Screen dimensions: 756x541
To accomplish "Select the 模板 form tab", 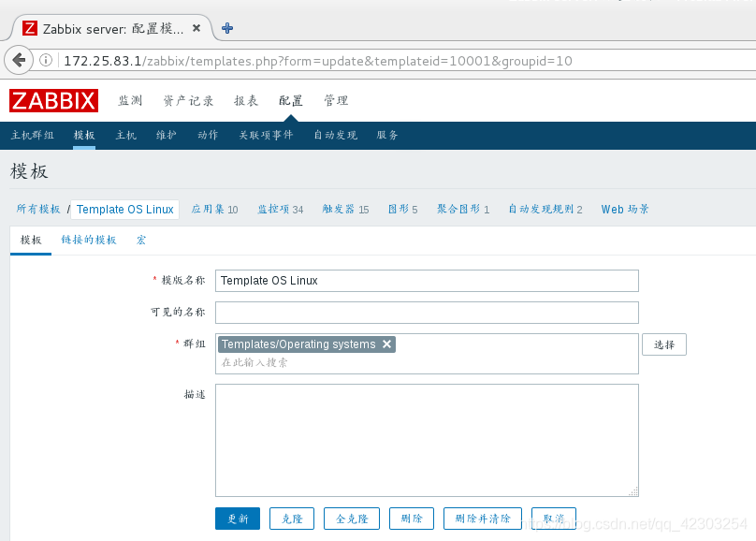I will point(31,241).
